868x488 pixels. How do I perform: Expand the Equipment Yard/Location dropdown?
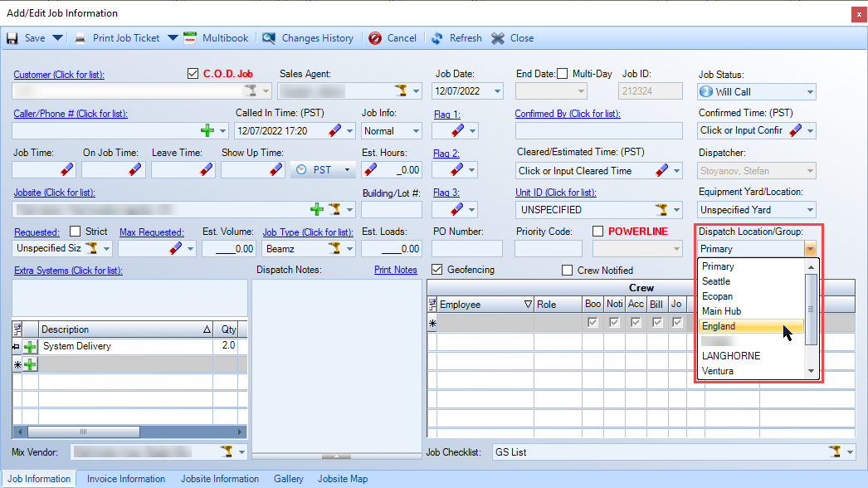(x=810, y=210)
